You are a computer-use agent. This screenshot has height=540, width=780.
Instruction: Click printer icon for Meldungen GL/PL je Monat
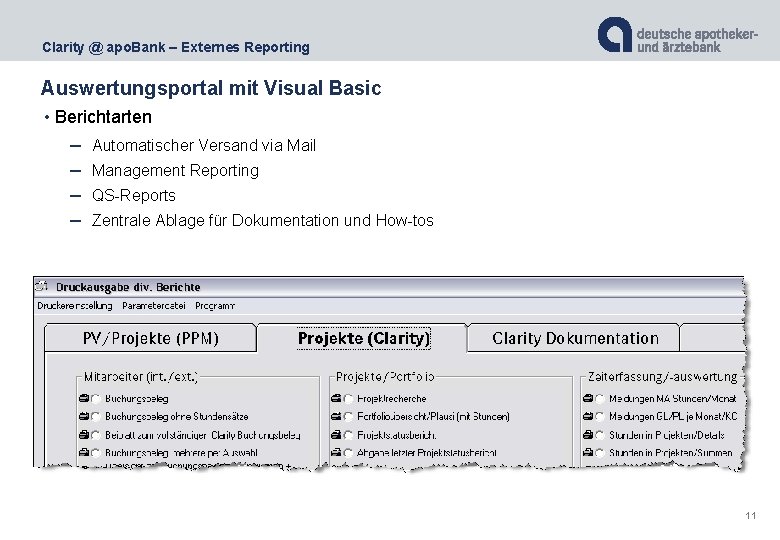click(587, 416)
